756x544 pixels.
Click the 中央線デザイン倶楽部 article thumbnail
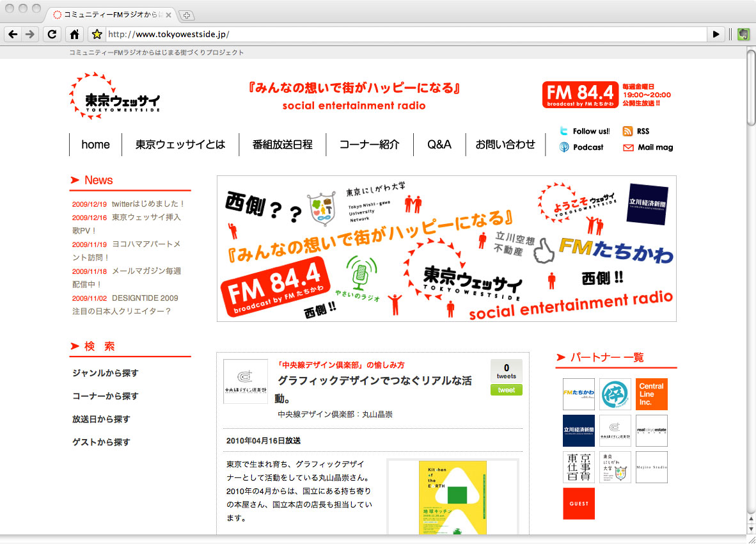click(246, 381)
